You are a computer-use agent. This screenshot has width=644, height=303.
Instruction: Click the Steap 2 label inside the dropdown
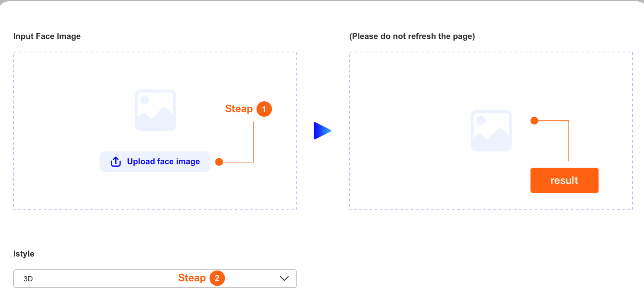click(x=192, y=278)
